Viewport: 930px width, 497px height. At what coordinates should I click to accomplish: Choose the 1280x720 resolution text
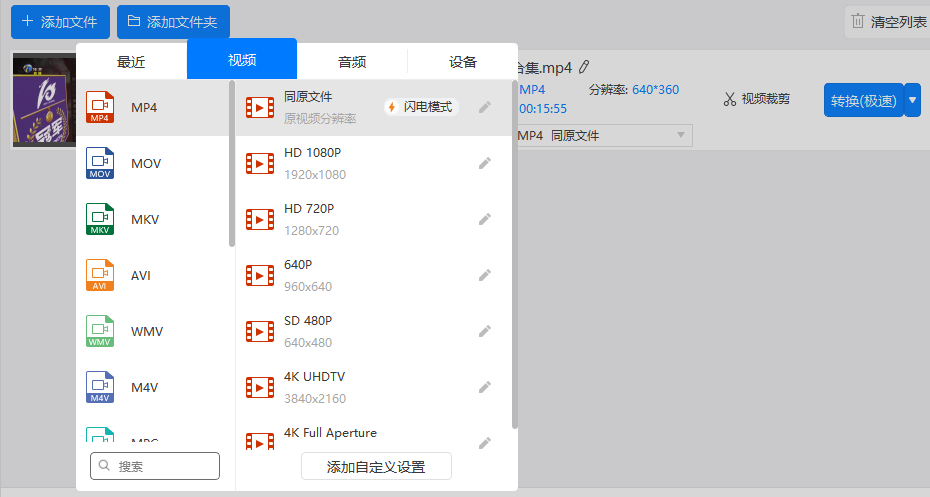[x=311, y=231]
